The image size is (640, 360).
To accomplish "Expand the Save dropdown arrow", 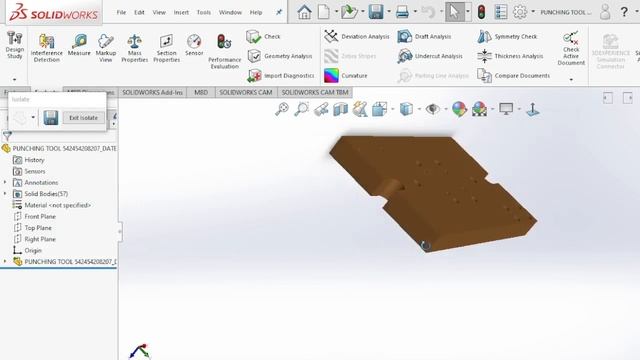I will 389,12.
